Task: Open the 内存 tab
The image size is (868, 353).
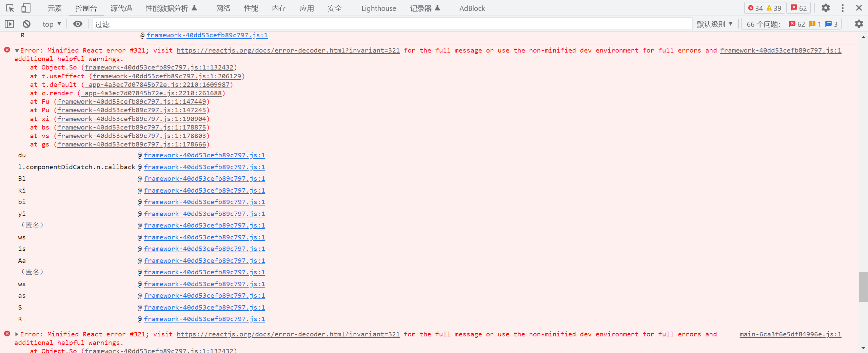Action: point(279,8)
